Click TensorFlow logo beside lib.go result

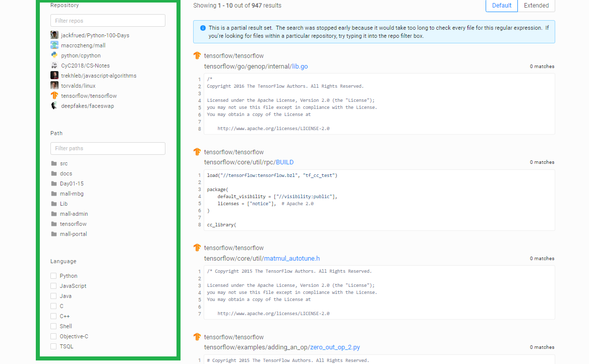(x=197, y=55)
